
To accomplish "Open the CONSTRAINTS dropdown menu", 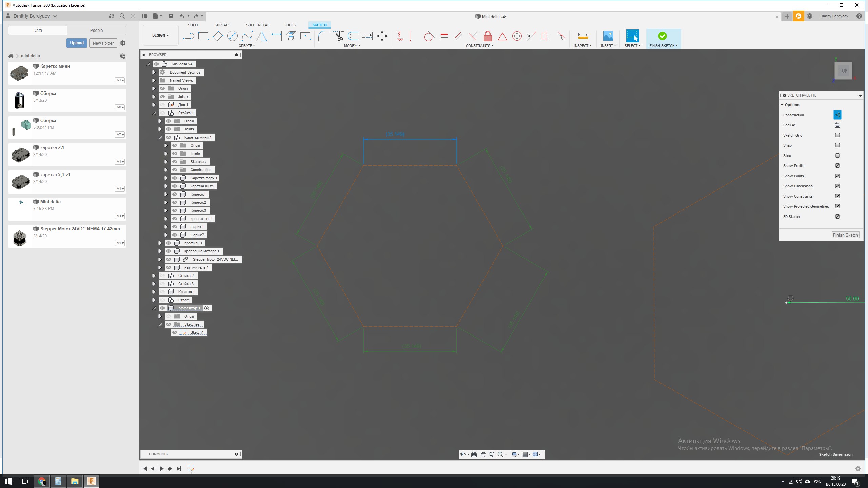I will pos(479,46).
